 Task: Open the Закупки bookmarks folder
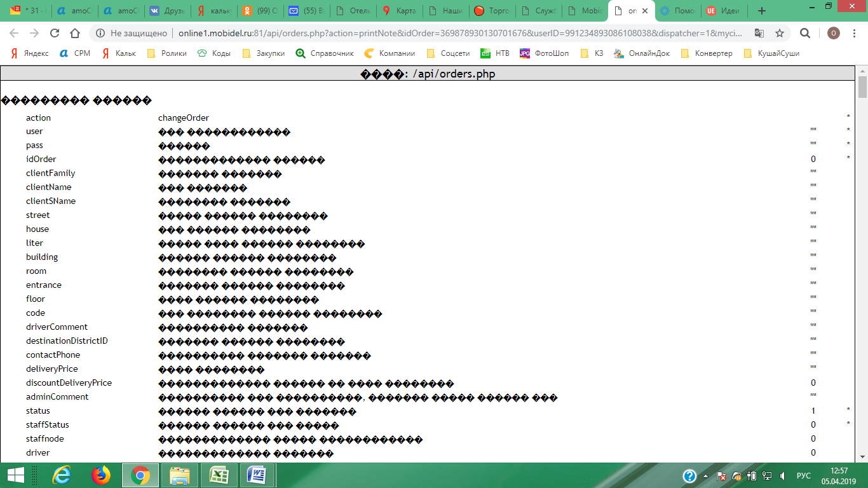tap(264, 53)
